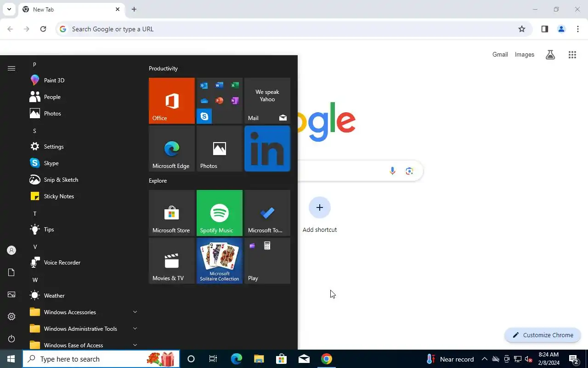Launch the People app

click(x=83, y=97)
